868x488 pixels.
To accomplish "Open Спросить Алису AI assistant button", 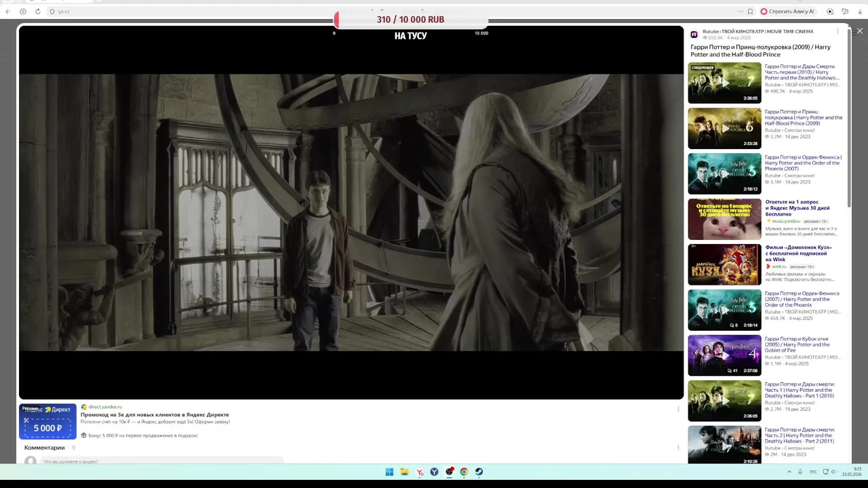I will (787, 12).
